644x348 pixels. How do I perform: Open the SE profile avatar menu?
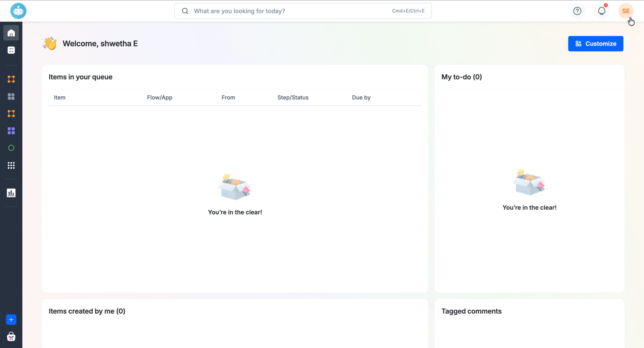[x=626, y=11]
